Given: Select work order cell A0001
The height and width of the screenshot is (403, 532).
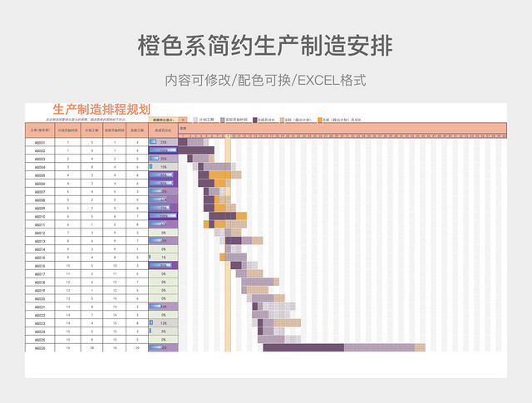Looking at the screenshot, I should tap(40, 142).
